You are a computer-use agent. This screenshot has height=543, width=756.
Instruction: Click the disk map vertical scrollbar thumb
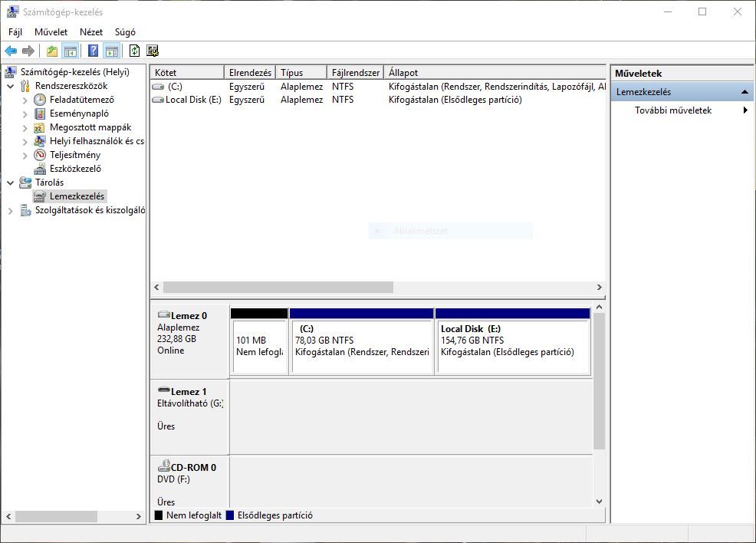pyautogui.click(x=600, y=381)
